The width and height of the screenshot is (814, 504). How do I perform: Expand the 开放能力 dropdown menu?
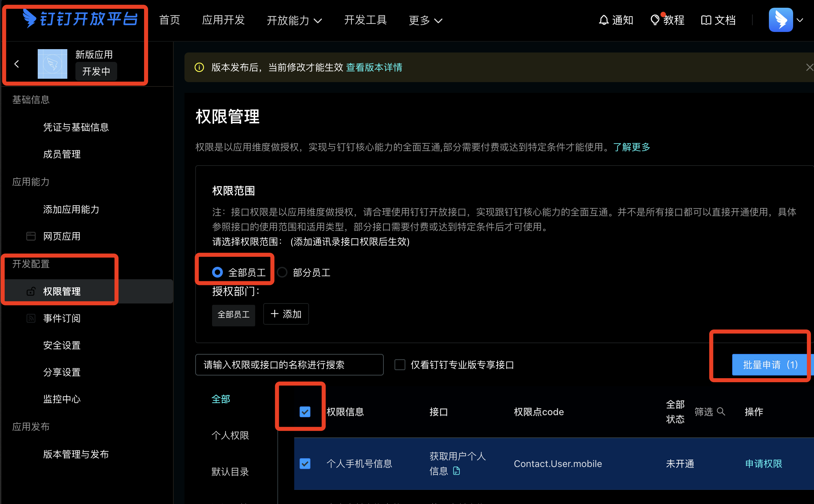[294, 21]
